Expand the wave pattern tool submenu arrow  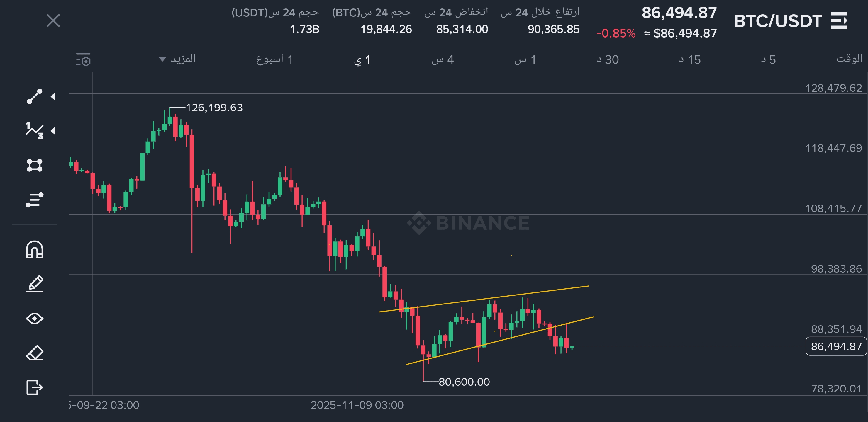53,131
